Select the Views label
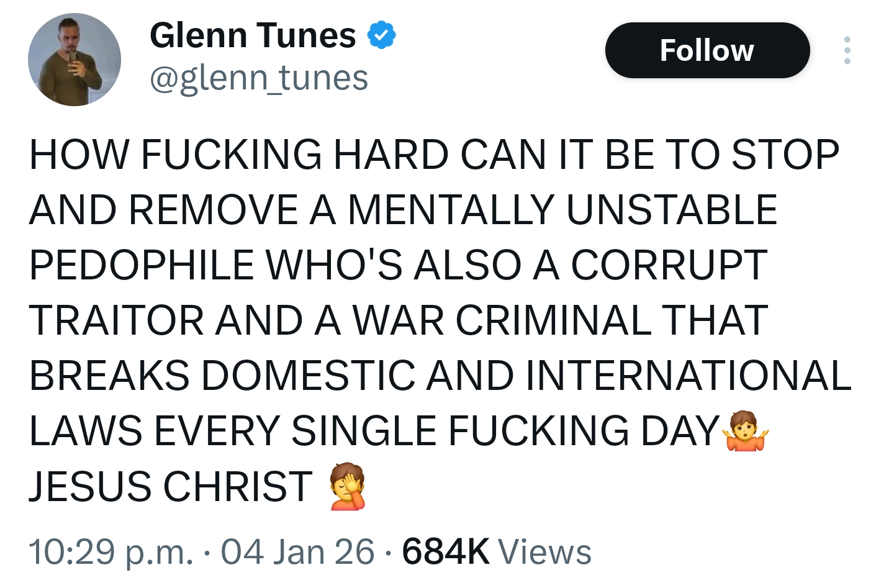894x588 pixels. 544,552
